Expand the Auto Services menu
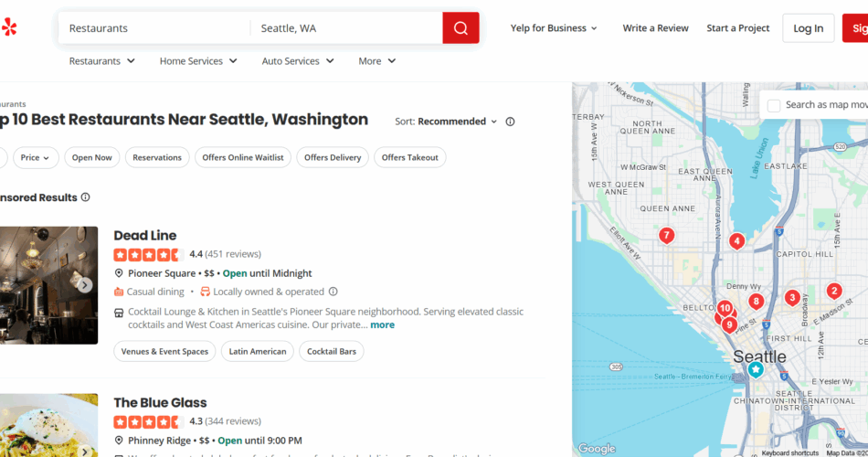This screenshot has height=457, width=868. [x=298, y=61]
